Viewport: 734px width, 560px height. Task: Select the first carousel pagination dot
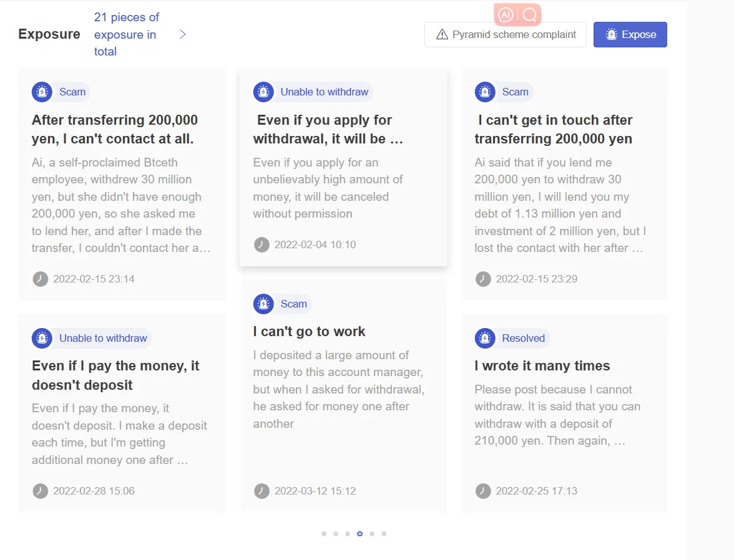coord(324,534)
